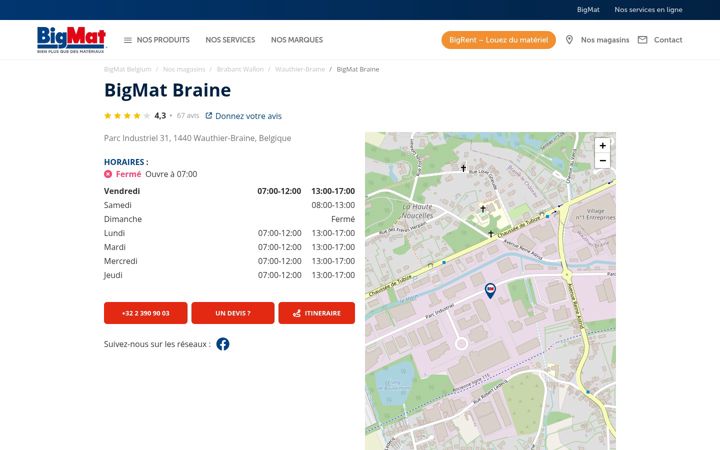Click the Vendredi row in the hours
The height and width of the screenshot is (450, 720).
pyautogui.click(x=229, y=191)
